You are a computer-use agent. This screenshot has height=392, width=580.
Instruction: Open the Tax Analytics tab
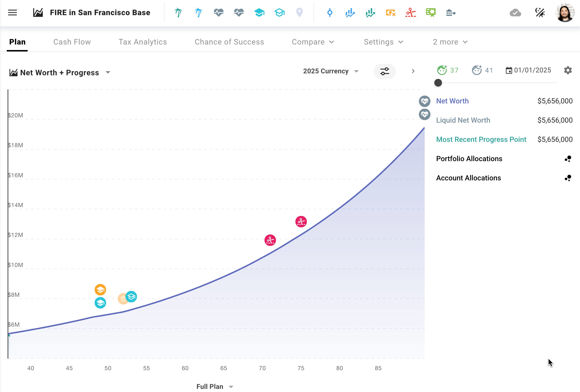pos(143,42)
